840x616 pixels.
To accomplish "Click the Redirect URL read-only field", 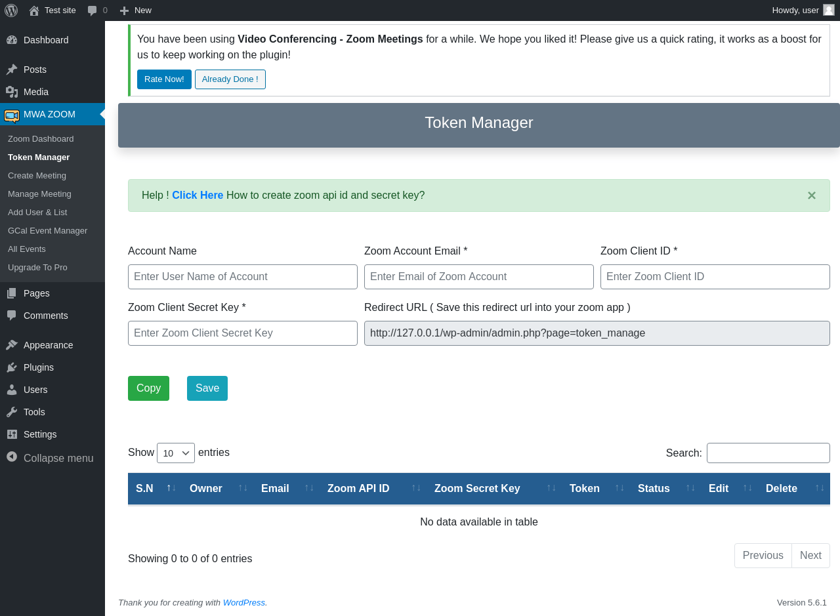I will (x=597, y=333).
